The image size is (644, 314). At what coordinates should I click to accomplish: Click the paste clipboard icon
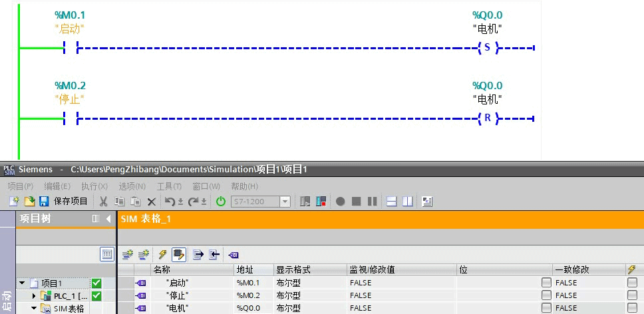click(x=136, y=202)
